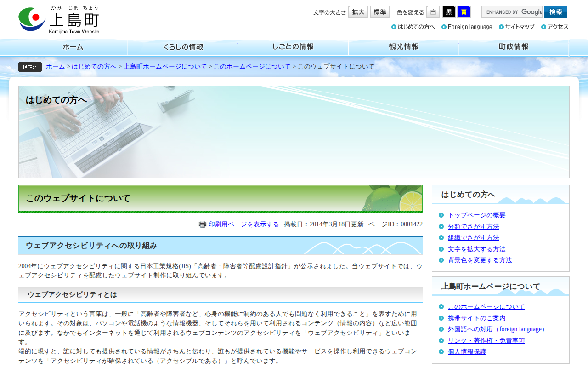Open the くらしの情報 navigation tab

coord(183,47)
